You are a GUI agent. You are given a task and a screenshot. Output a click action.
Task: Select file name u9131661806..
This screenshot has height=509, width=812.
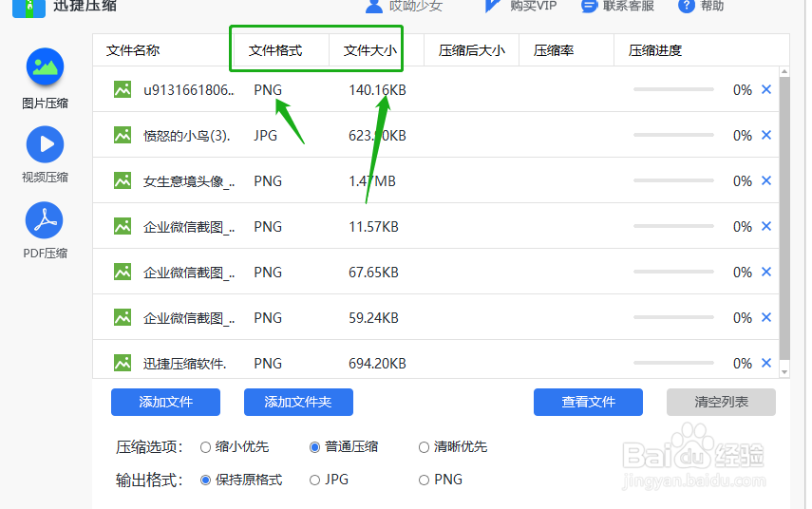coord(188,90)
